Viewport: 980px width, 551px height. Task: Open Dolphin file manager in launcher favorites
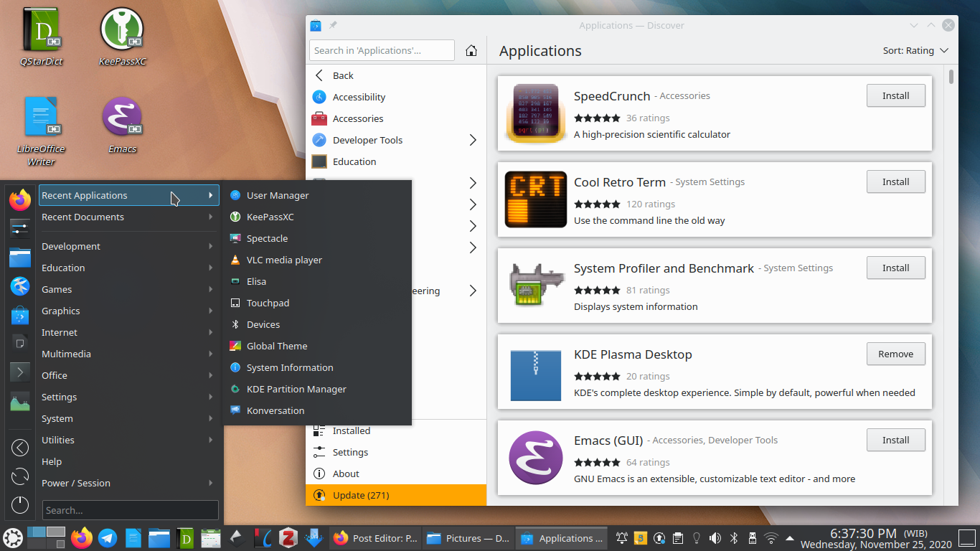20,257
